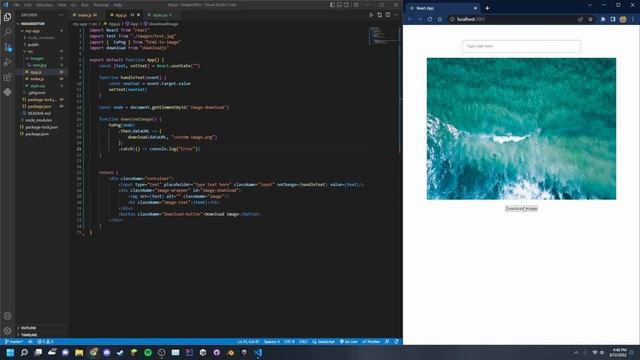Open the Windows Start menu

click(10, 352)
